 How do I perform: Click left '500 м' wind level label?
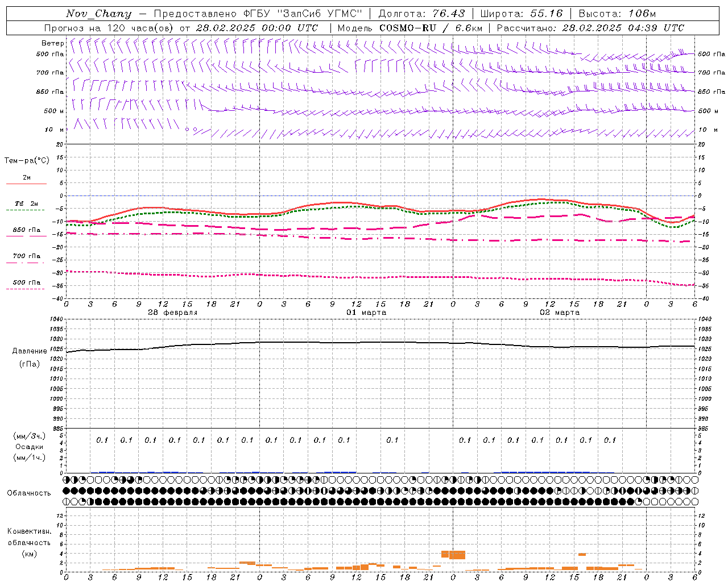[x=54, y=111]
